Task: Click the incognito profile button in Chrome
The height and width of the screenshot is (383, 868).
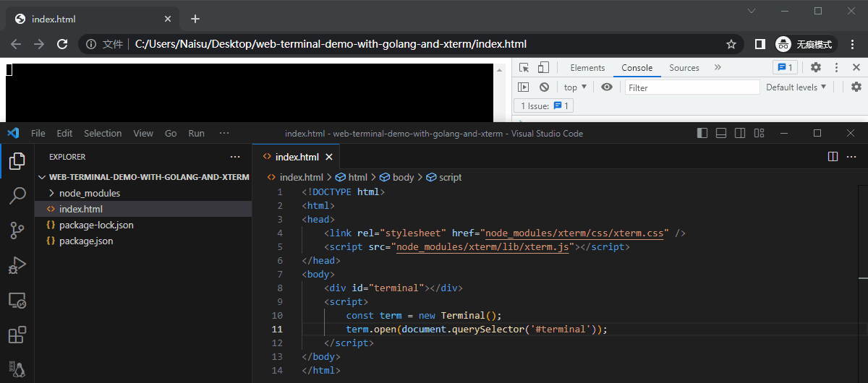Action: (806, 44)
